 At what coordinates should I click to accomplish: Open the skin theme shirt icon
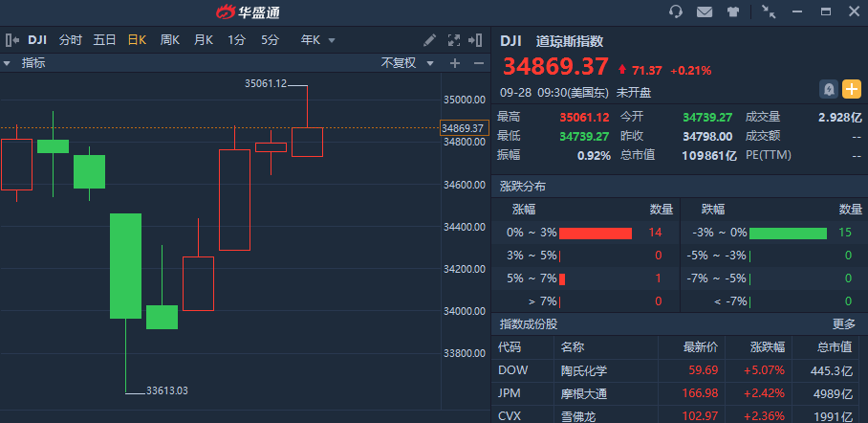(733, 11)
